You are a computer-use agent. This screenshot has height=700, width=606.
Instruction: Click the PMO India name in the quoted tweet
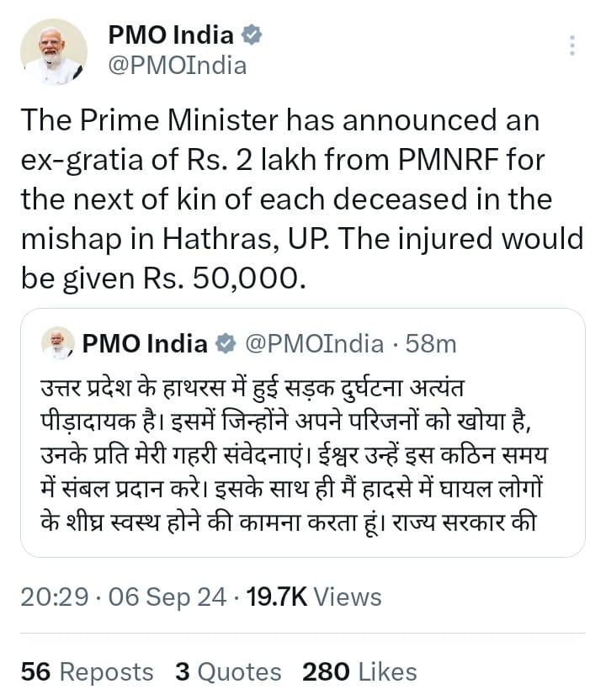click(x=145, y=343)
